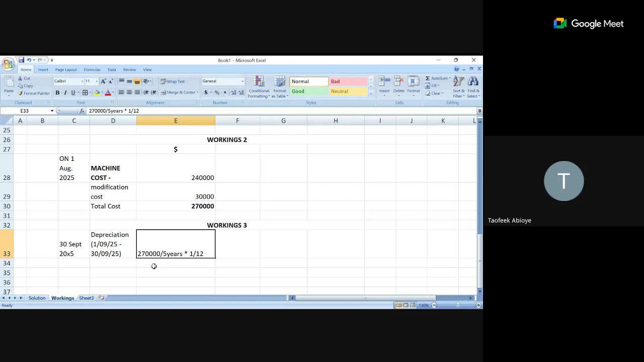644x362 pixels.
Task: Set top vertical alignment
Action: 121,81
